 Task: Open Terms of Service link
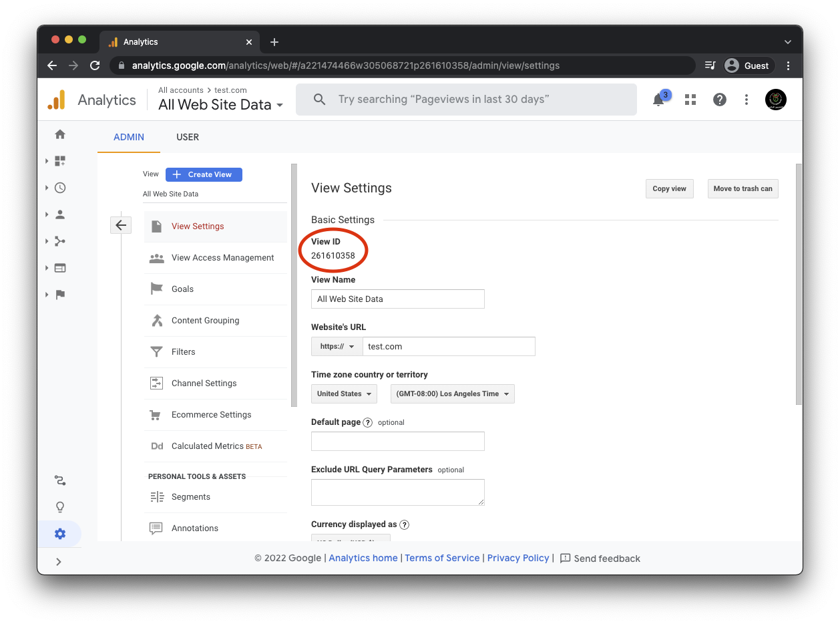tap(442, 559)
